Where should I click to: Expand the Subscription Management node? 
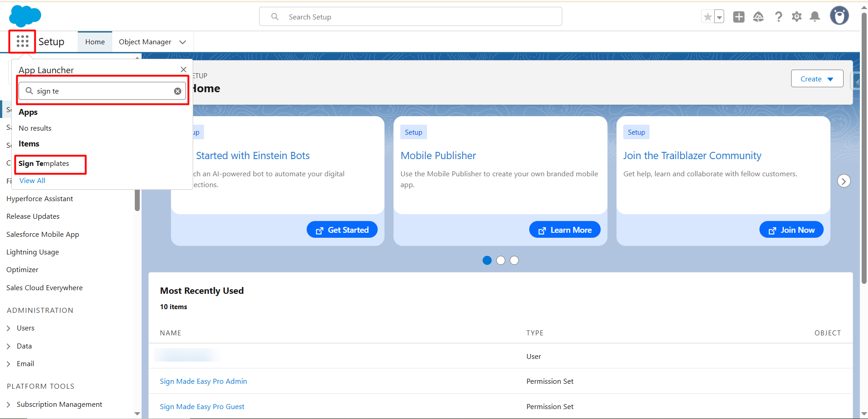coord(8,405)
